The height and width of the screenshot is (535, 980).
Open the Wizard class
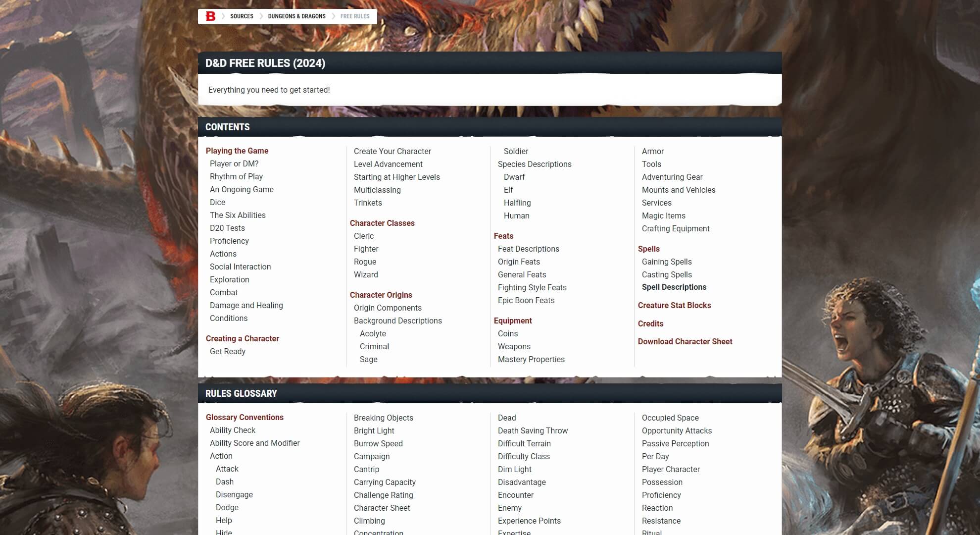click(x=366, y=274)
